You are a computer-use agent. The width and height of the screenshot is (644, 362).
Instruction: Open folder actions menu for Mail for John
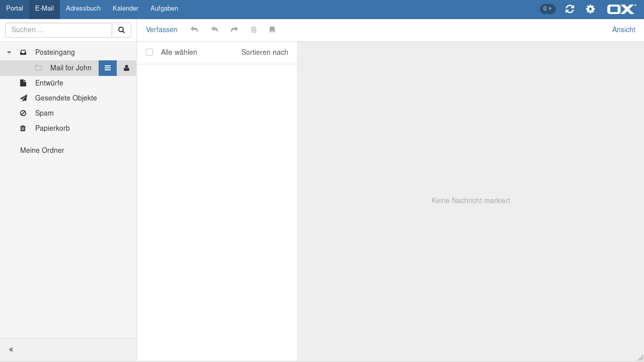coord(108,68)
